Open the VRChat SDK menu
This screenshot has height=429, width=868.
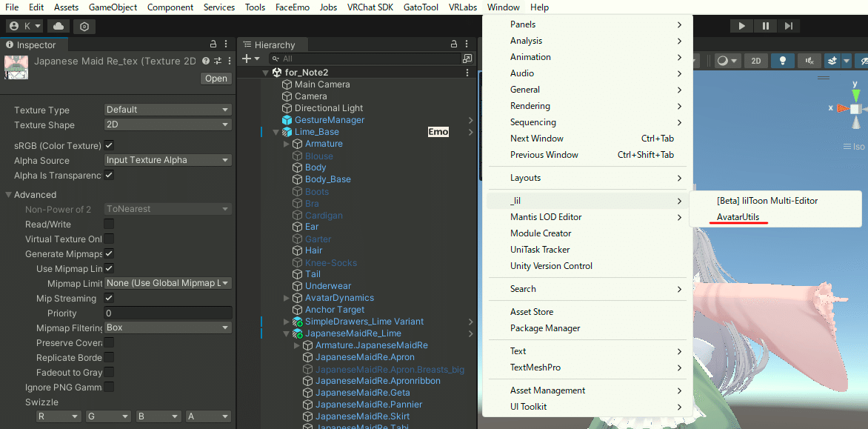click(370, 7)
